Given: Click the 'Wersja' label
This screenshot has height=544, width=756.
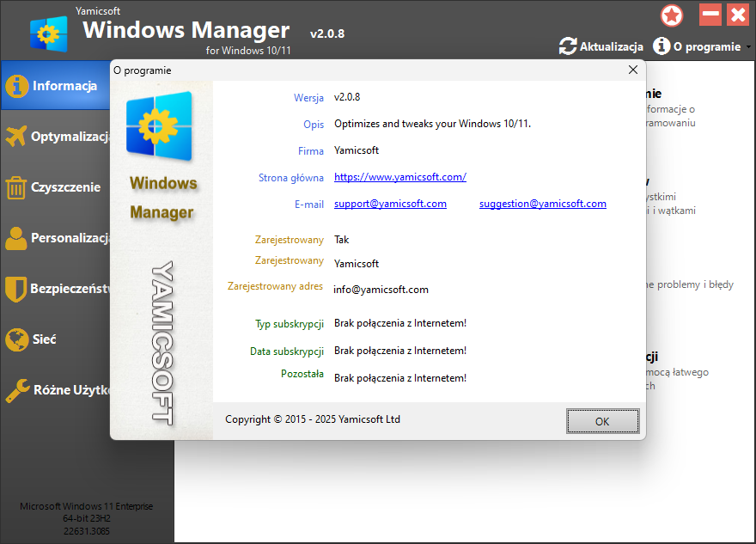Looking at the screenshot, I should coord(308,98).
